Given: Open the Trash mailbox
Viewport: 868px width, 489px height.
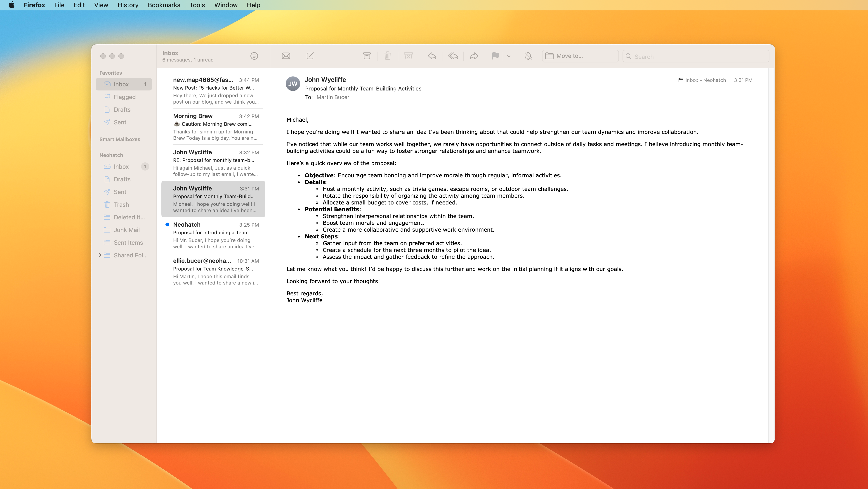Looking at the screenshot, I should click(x=124, y=205).
